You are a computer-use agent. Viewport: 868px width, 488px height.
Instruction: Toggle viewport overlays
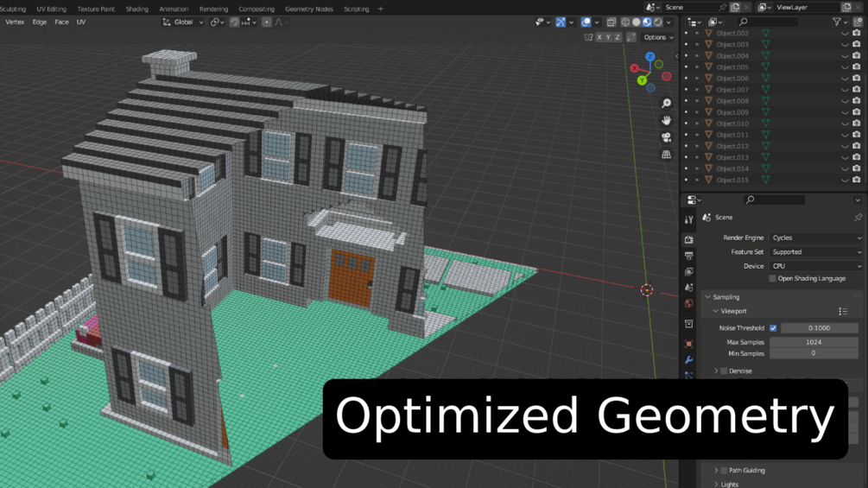tap(586, 22)
